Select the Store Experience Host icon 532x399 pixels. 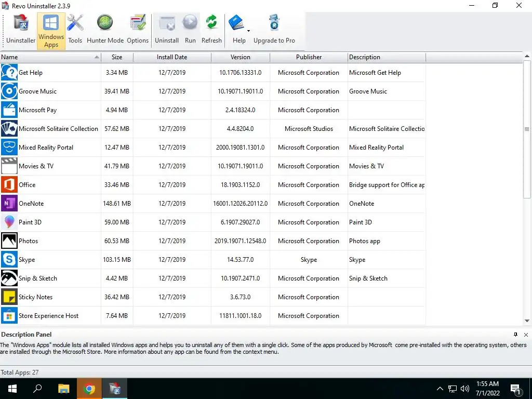tap(9, 315)
